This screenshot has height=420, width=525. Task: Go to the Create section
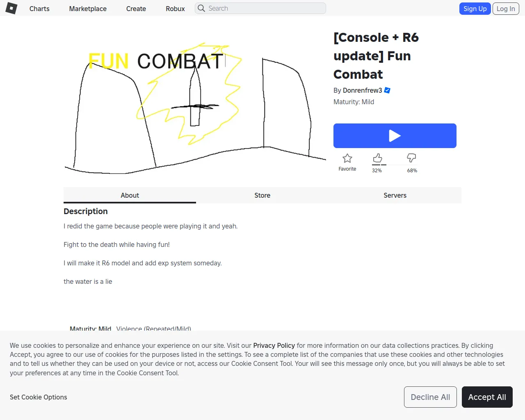coord(136,9)
